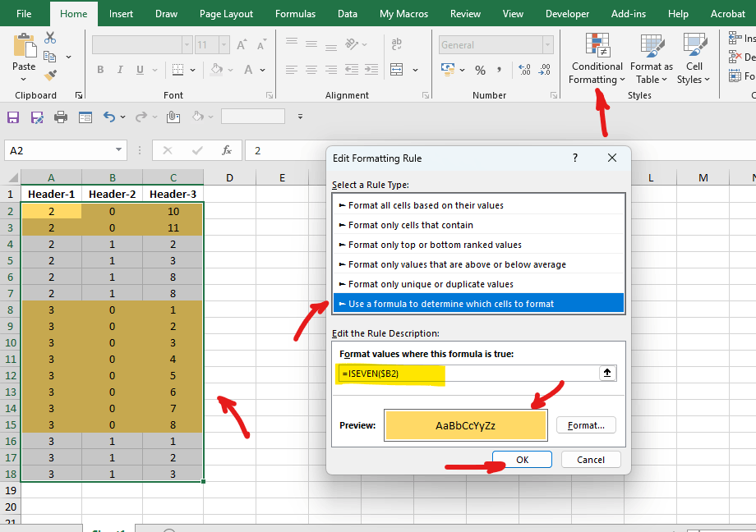The image size is (756, 532).
Task: Select 'Format only cells that contain' rule
Action: pyautogui.click(x=479, y=225)
